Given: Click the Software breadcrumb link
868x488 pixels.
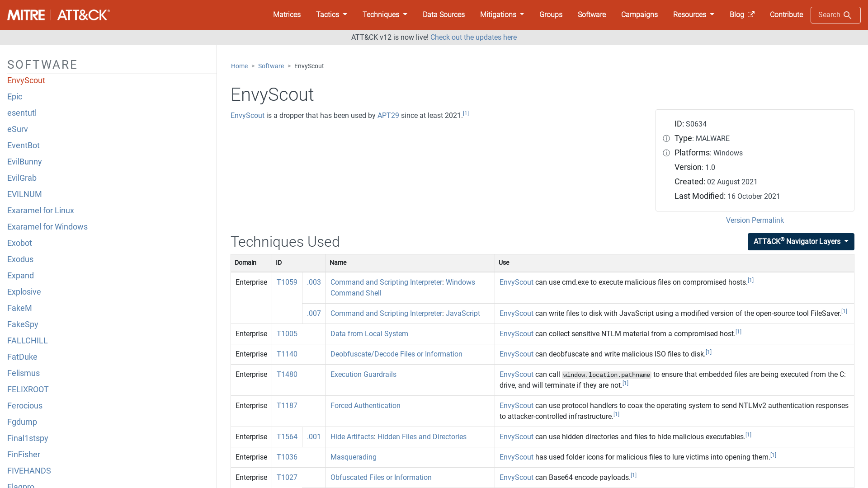Looking at the screenshot, I should coord(271,66).
